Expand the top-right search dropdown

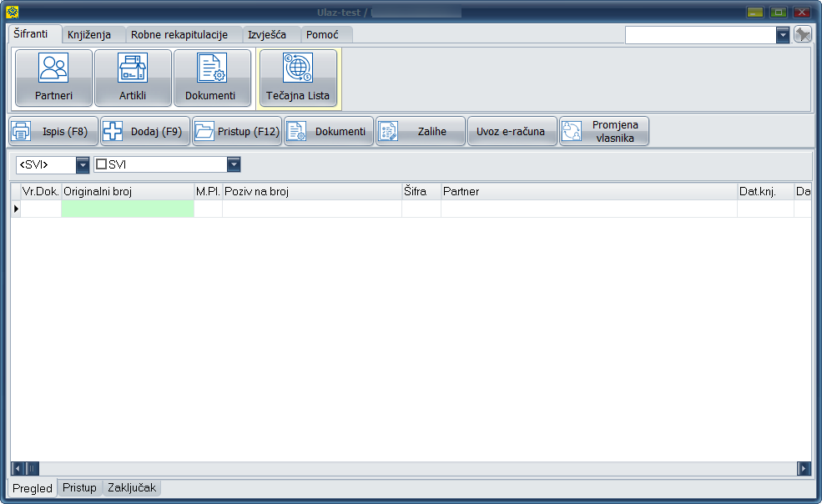[x=783, y=34]
